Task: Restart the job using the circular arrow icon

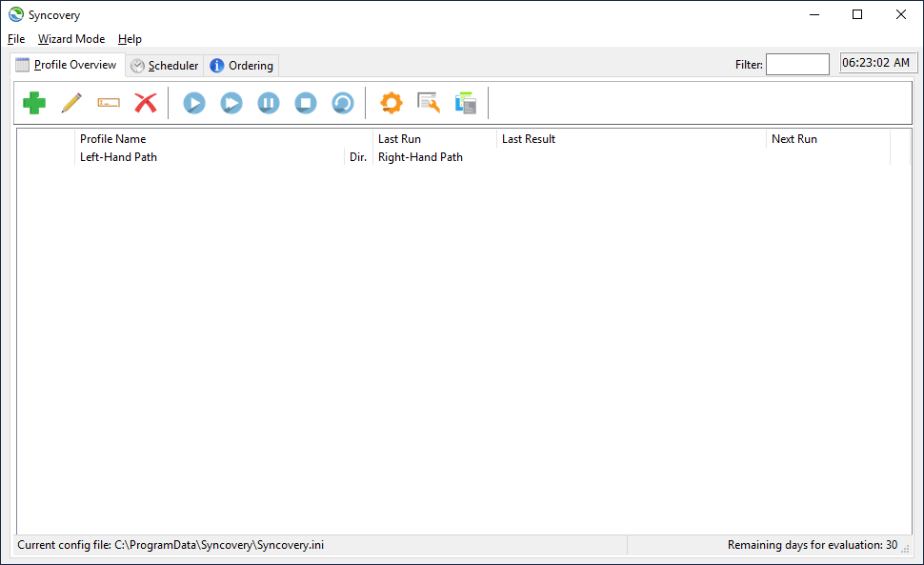Action: coord(342,102)
